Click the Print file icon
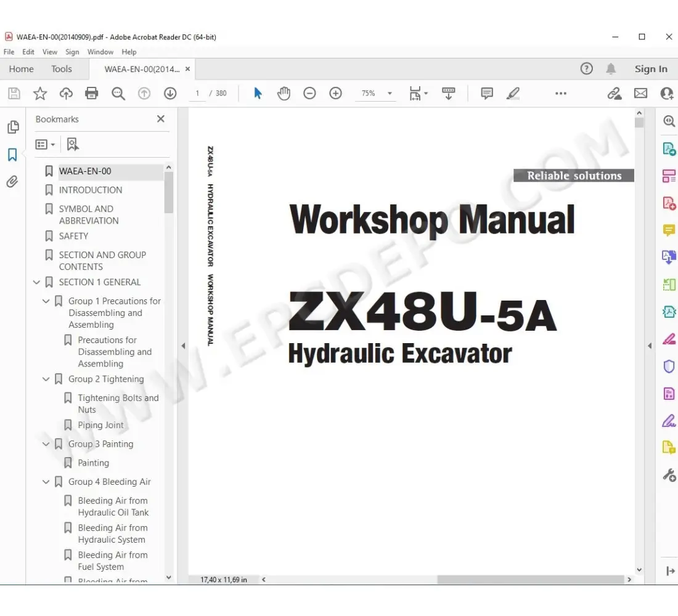Image resolution: width=678 pixels, height=616 pixels. [x=92, y=94]
